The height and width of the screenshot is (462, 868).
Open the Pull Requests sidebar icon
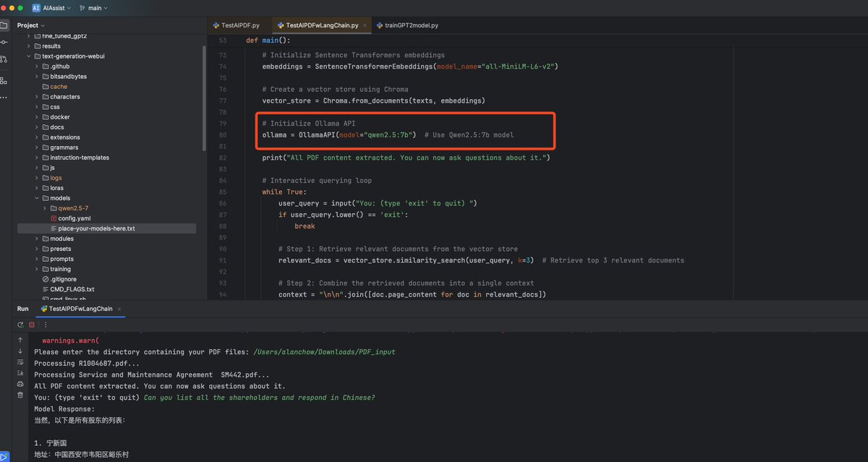click(4, 59)
